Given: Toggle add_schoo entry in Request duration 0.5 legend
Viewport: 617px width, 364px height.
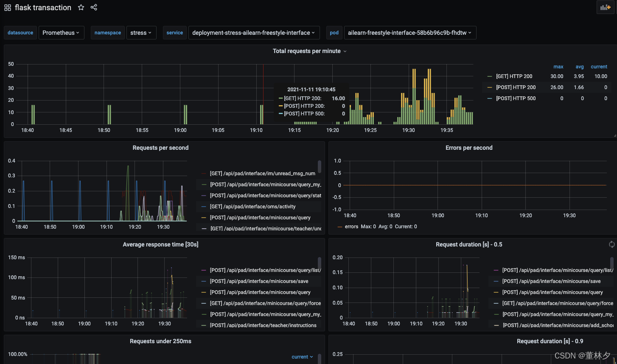Looking at the screenshot, I should click(558, 325).
